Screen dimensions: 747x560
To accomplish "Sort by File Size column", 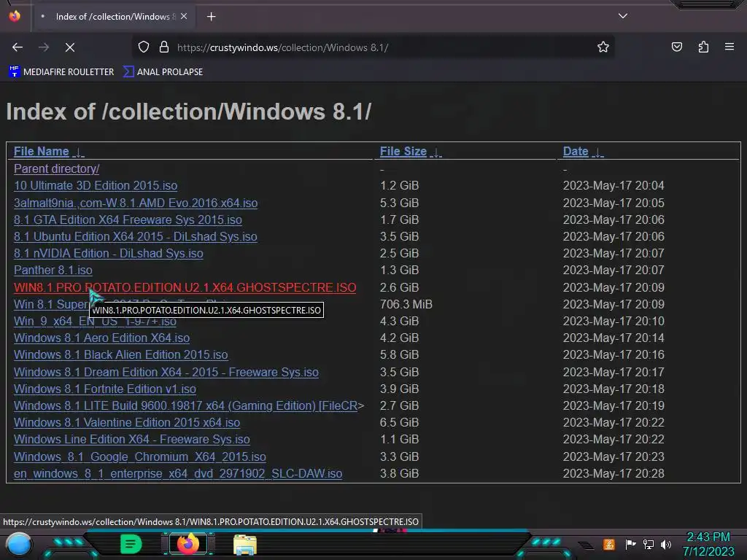I will point(403,152).
